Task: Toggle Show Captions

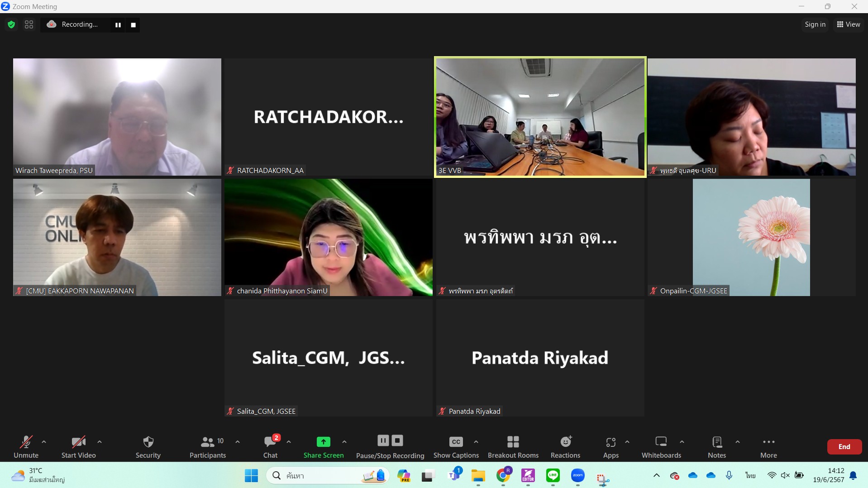Action: pyautogui.click(x=456, y=446)
